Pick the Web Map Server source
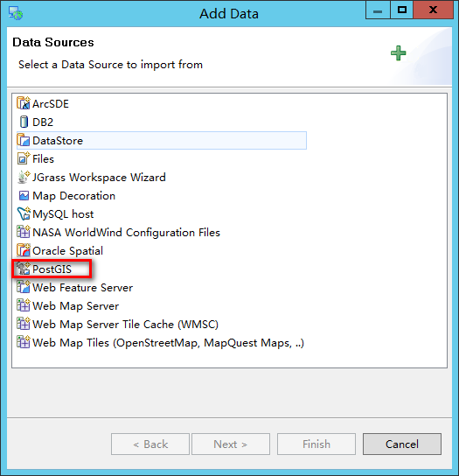459x476 pixels. (x=67, y=305)
